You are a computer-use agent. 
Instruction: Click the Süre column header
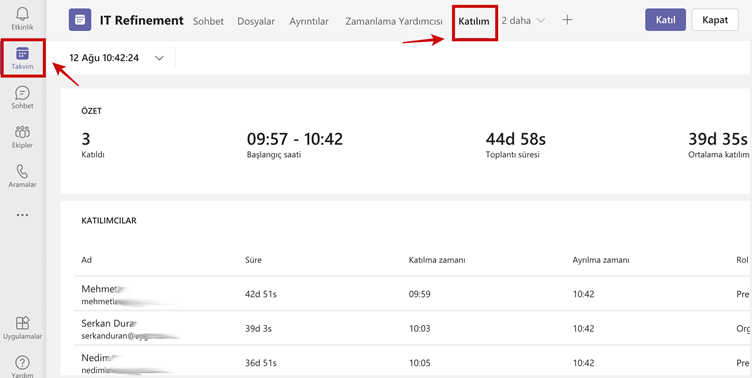pos(253,260)
